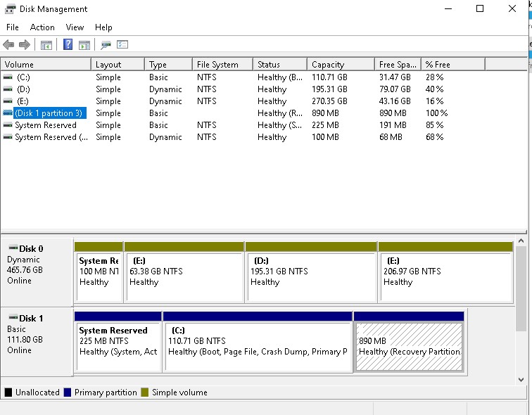Click the Back arrow toolbar icon
Image resolution: width=532 pixels, height=415 pixels.
pos(8,45)
